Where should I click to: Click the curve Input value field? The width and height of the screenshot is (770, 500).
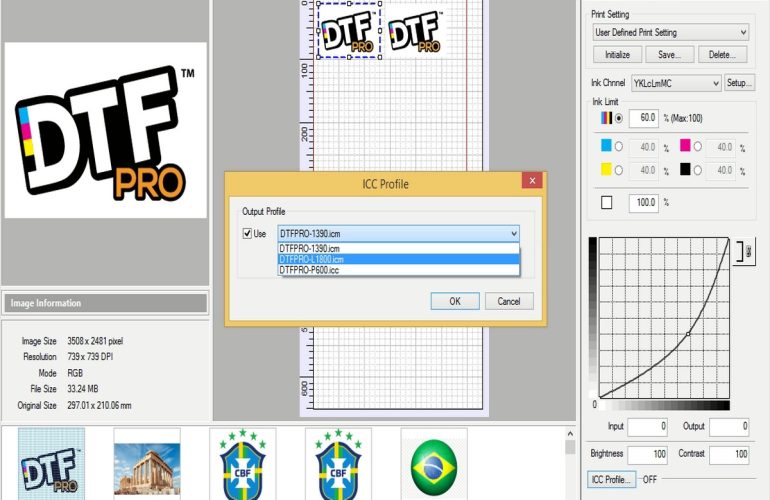coord(647,427)
